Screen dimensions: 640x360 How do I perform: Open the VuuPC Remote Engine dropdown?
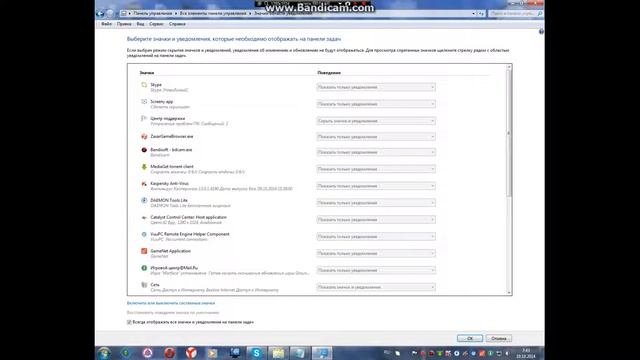(376, 236)
